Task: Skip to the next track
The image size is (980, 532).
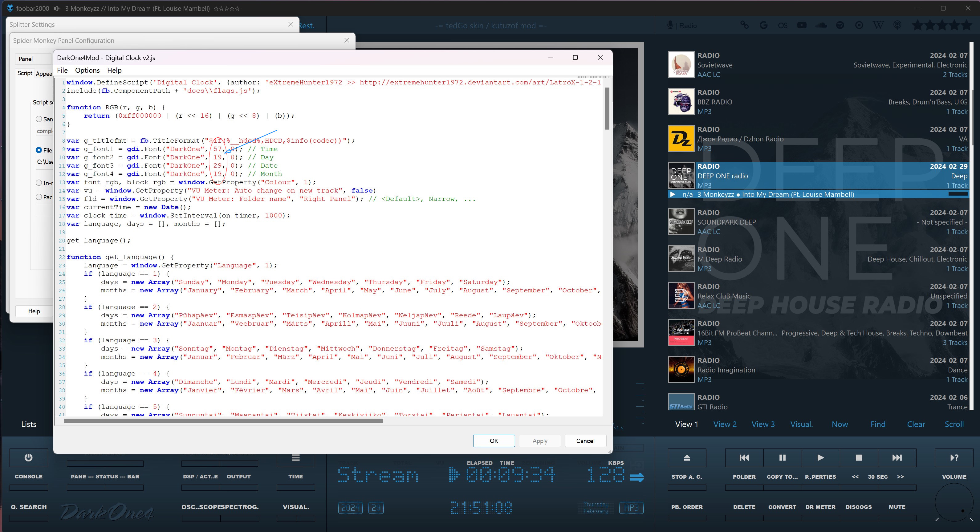Action: pyautogui.click(x=897, y=457)
